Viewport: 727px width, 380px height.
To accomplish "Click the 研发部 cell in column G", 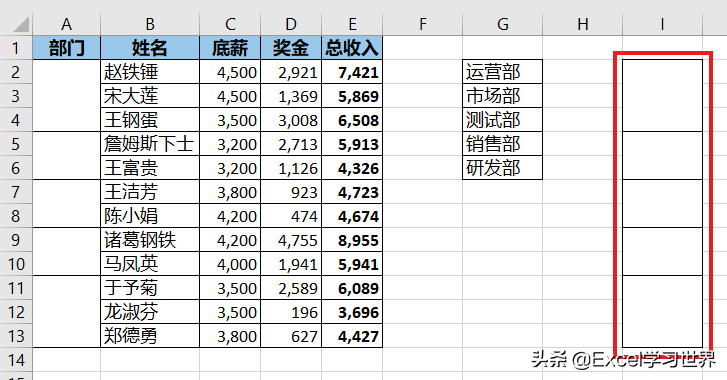I will point(503,168).
